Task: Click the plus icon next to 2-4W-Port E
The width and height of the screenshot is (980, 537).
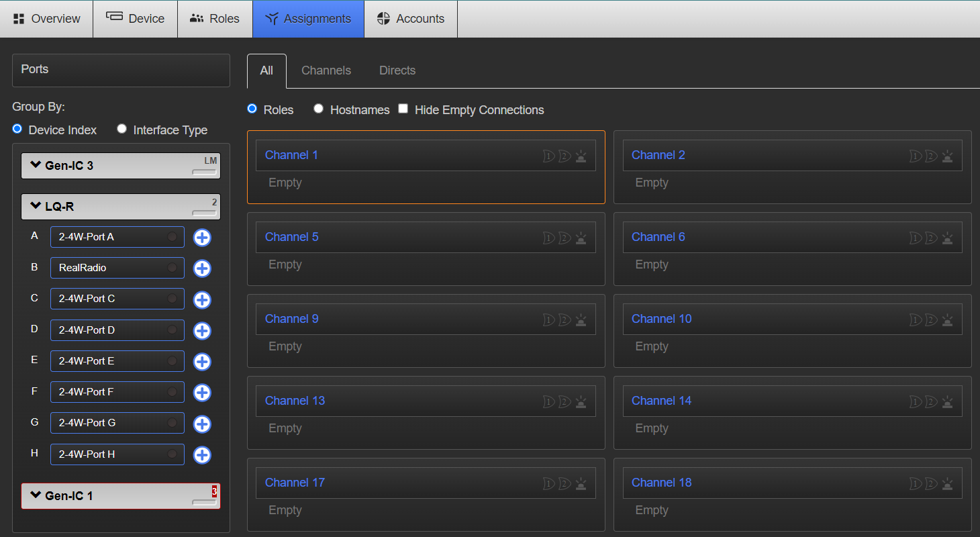Action: (x=202, y=362)
